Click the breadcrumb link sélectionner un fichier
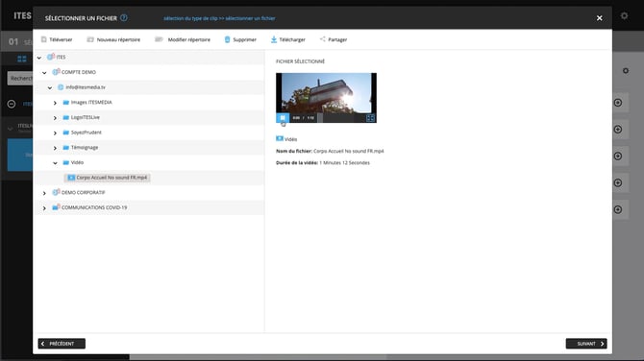 coord(250,18)
